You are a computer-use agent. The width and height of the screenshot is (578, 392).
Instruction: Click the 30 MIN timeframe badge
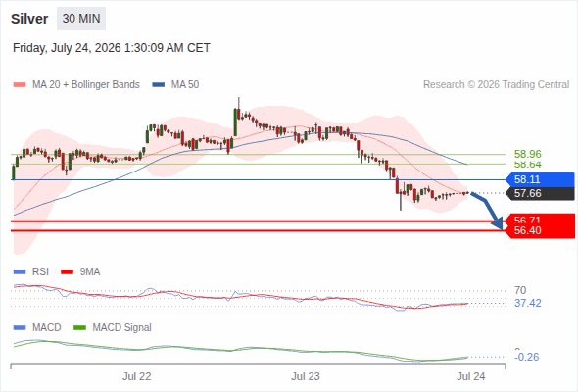coord(81,19)
